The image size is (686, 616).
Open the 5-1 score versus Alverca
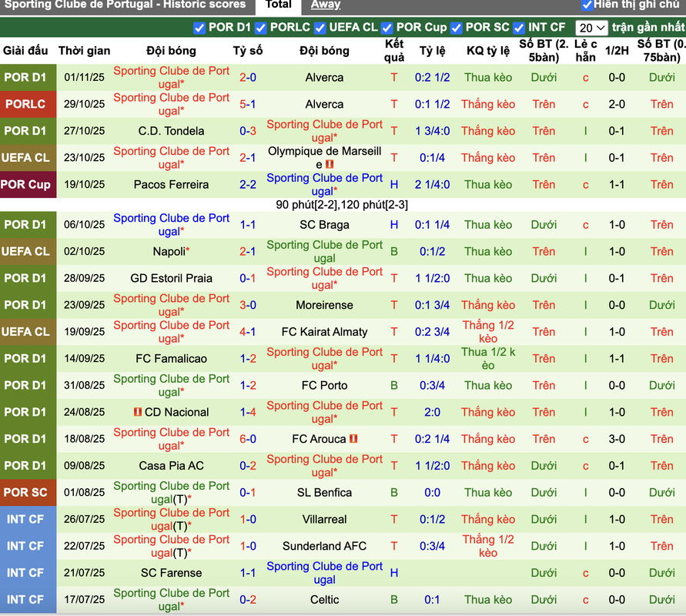point(248,104)
